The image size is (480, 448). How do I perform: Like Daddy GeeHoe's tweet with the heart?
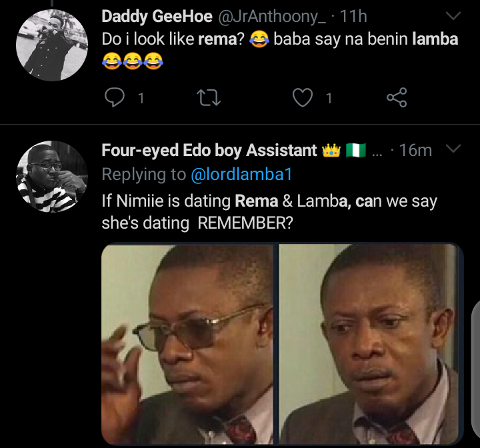coord(303,99)
